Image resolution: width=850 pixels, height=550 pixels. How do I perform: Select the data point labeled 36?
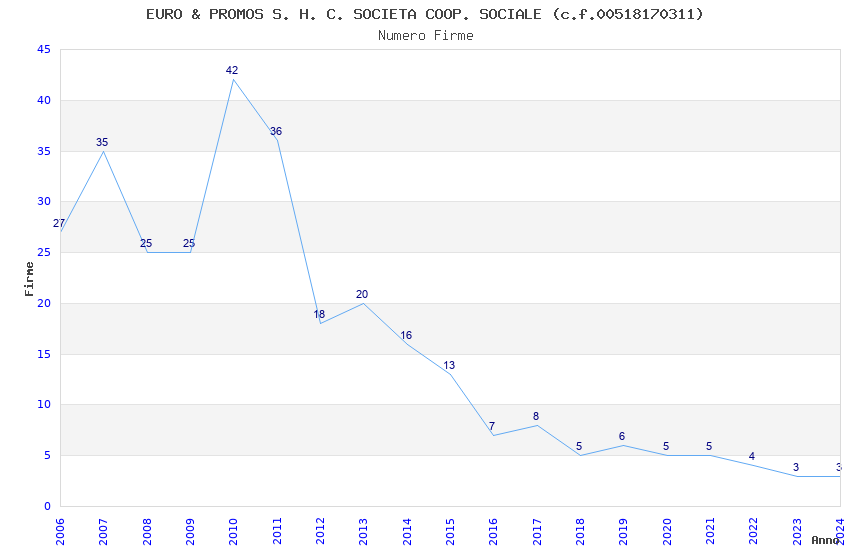(276, 131)
